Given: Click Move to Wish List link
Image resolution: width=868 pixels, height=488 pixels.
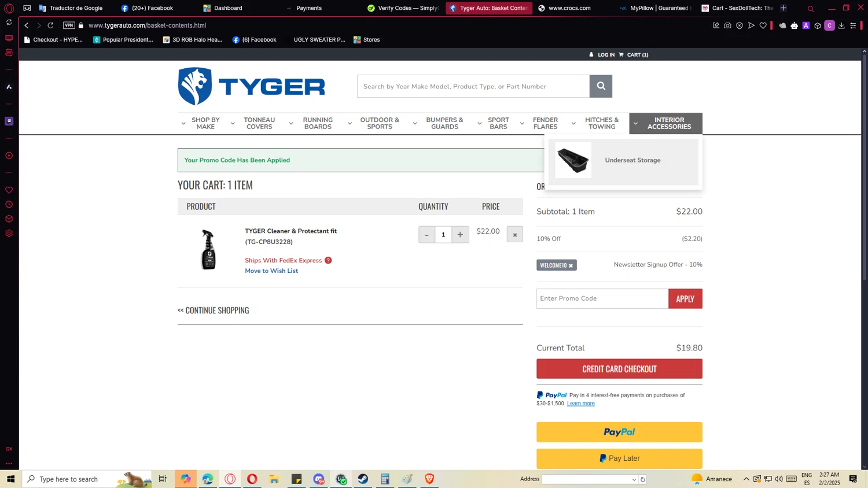Looking at the screenshot, I should pos(271,271).
